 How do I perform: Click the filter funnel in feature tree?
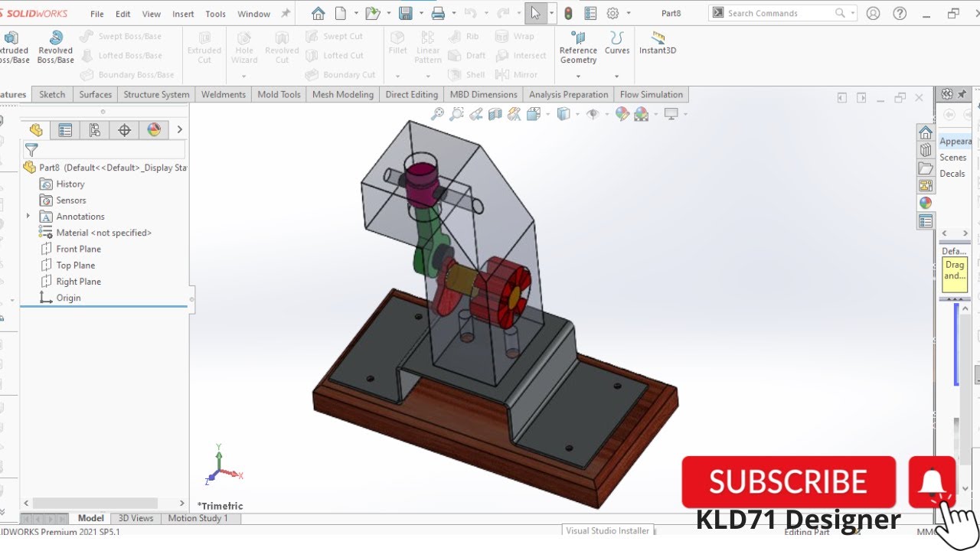coord(31,150)
